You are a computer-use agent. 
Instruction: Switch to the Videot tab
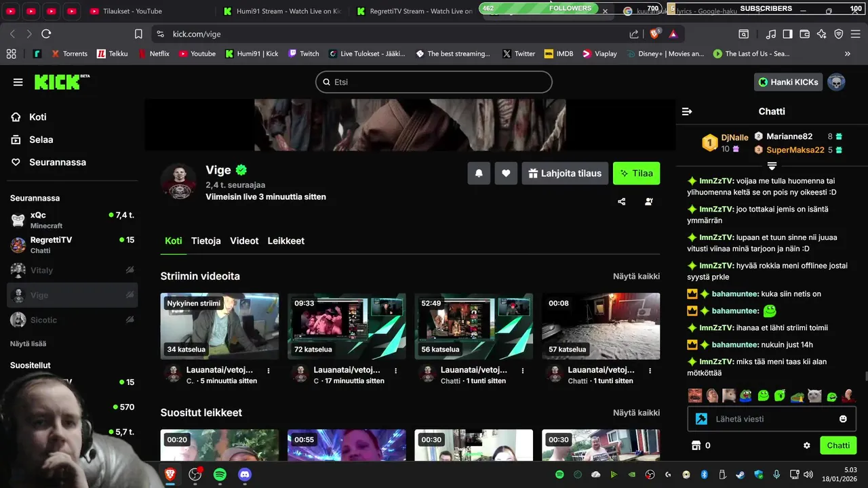click(x=244, y=241)
